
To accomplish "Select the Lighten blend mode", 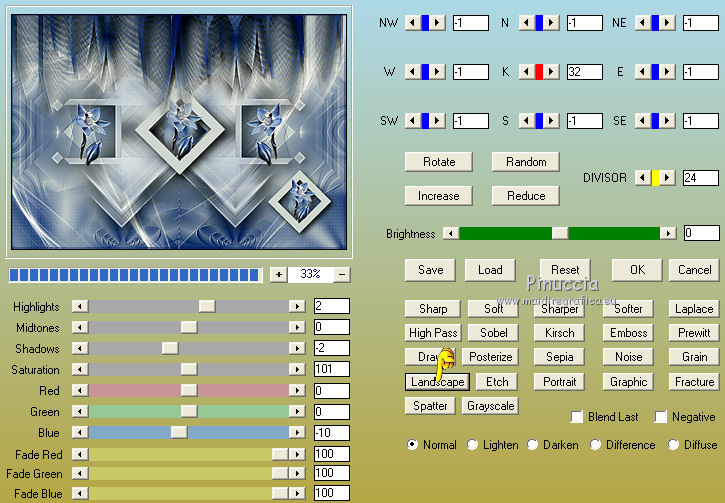I will (472, 444).
